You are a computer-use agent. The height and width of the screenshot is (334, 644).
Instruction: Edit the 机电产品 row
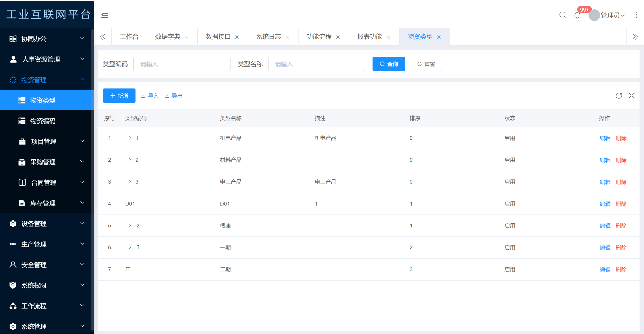pyautogui.click(x=605, y=138)
